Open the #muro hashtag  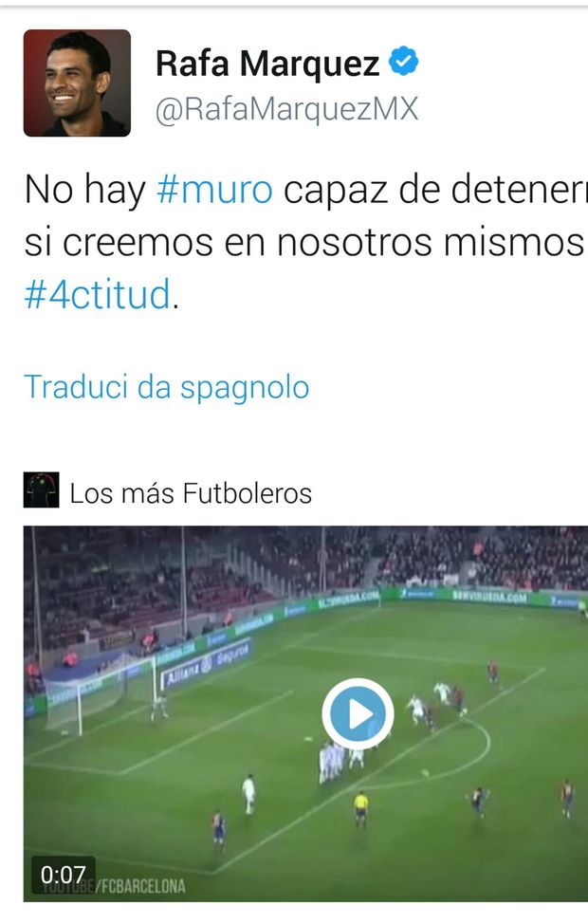tap(214, 190)
